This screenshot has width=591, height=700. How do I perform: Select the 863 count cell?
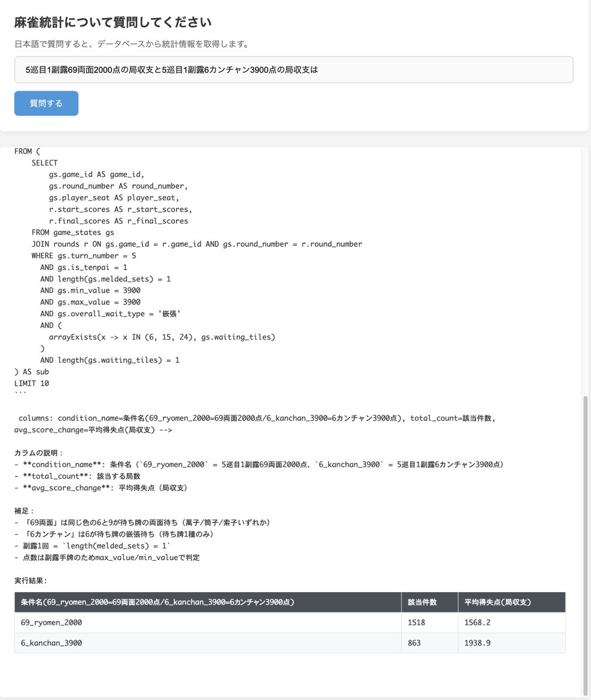tap(429, 643)
